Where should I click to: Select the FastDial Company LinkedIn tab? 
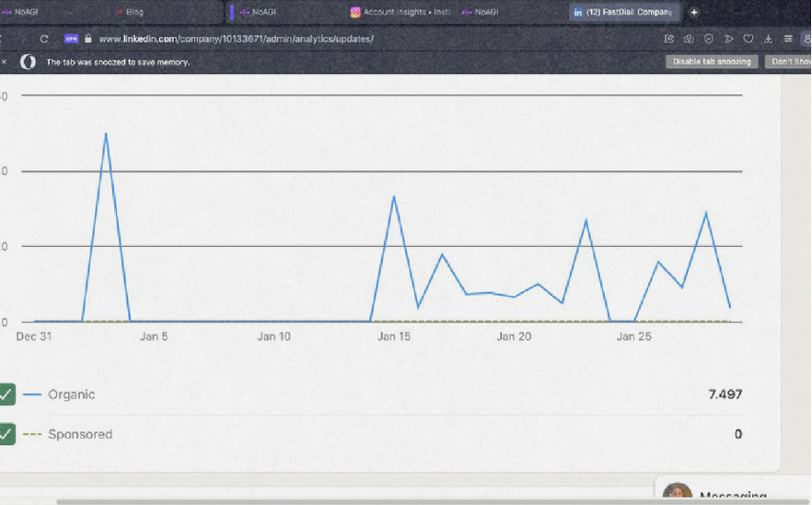[x=624, y=12]
